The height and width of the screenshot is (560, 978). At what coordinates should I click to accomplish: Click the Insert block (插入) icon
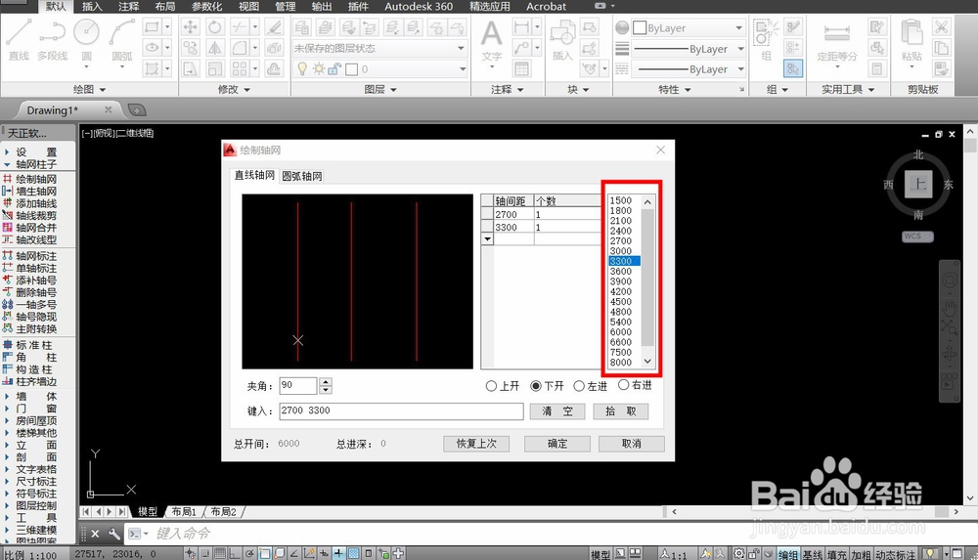point(562,40)
